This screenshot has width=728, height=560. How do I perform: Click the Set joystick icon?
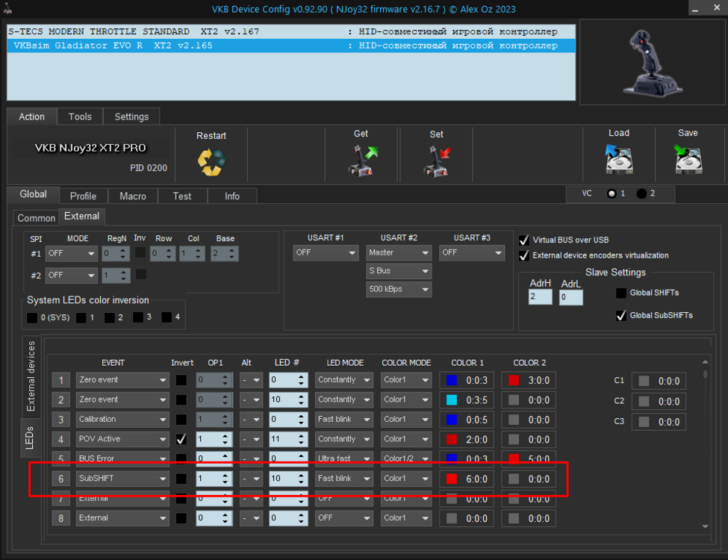coord(437,161)
